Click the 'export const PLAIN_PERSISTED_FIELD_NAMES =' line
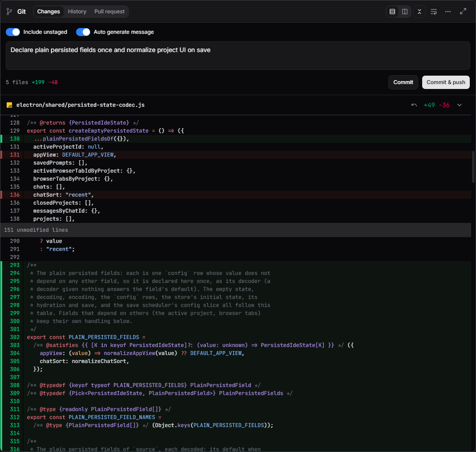Screen dimensions: 476x452 94,417
